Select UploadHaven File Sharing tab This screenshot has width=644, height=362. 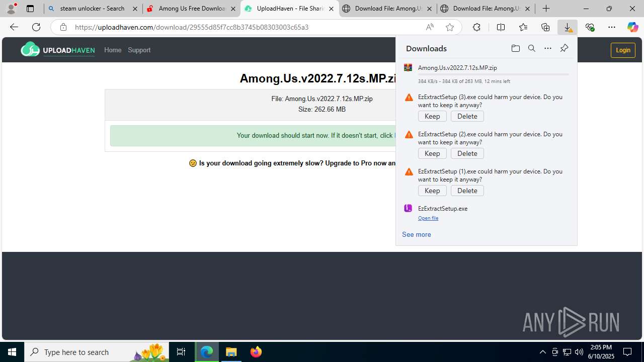tap(289, 9)
